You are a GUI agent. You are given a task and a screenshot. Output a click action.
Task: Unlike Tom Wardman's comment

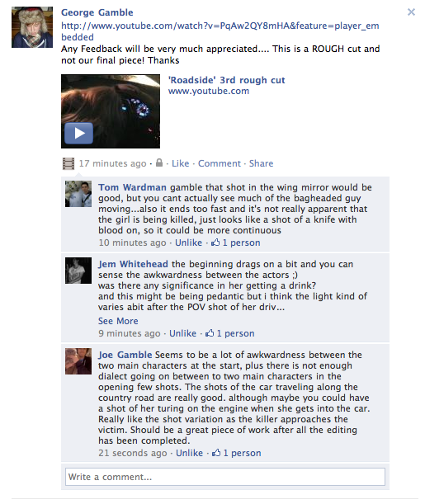point(188,243)
